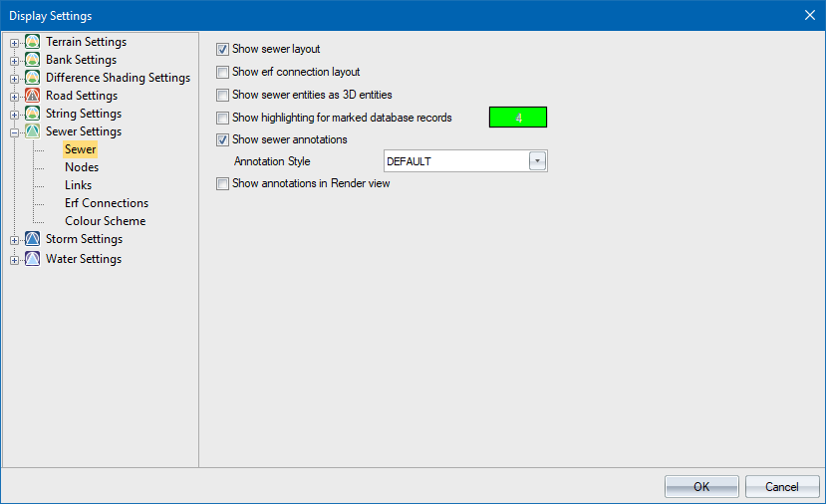The height and width of the screenshot is (504, 826).
Task: Click the Water Settings tree icon
Action: point(32,259)
